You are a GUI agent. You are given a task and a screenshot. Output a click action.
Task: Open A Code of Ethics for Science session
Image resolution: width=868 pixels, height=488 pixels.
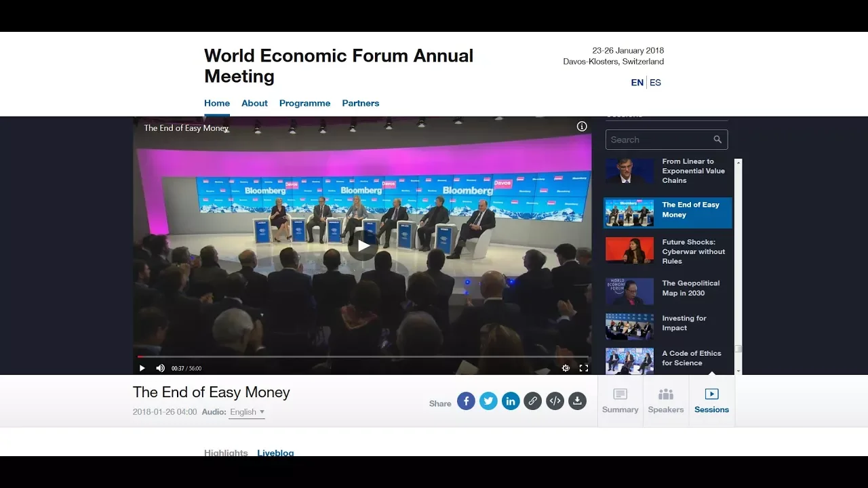click(x=691, y=358)
